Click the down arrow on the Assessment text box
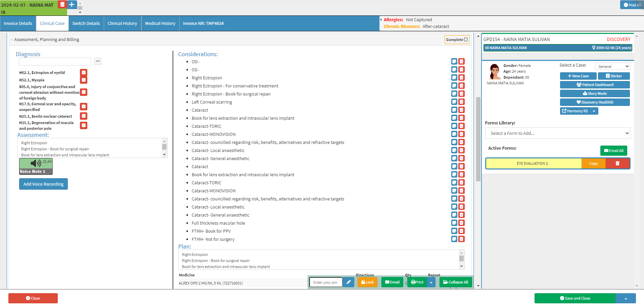 point(164,155)
